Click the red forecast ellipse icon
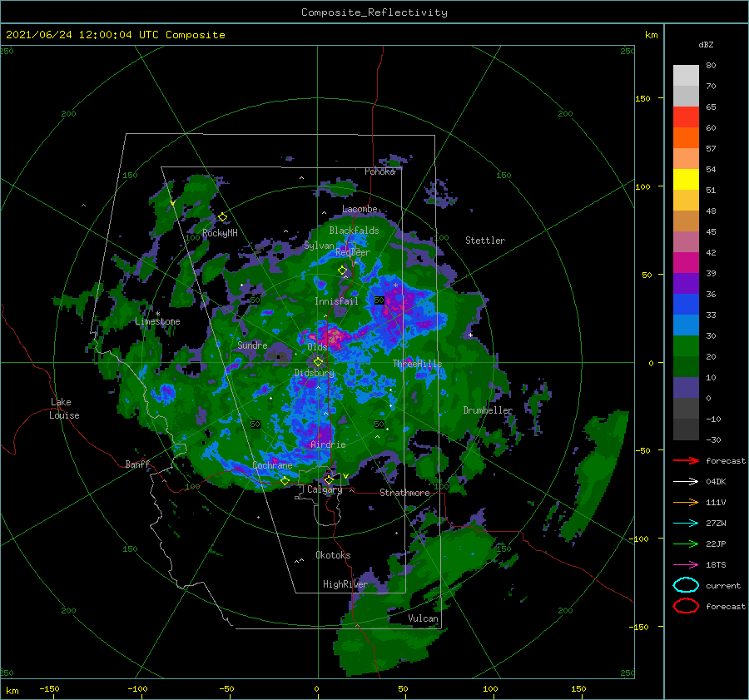The height and width of the screenshot is (700, 749). click(x=686, y=606)
